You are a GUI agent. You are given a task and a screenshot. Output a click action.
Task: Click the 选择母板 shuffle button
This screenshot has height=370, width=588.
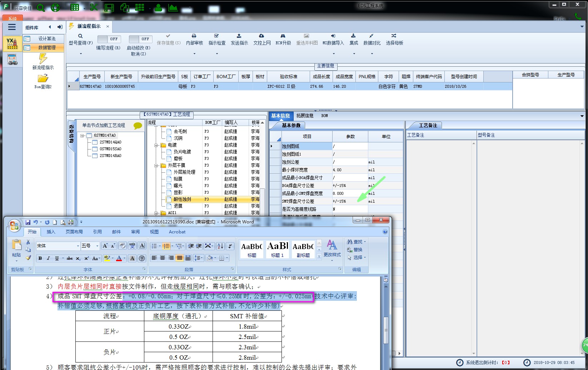click(394, 39)
